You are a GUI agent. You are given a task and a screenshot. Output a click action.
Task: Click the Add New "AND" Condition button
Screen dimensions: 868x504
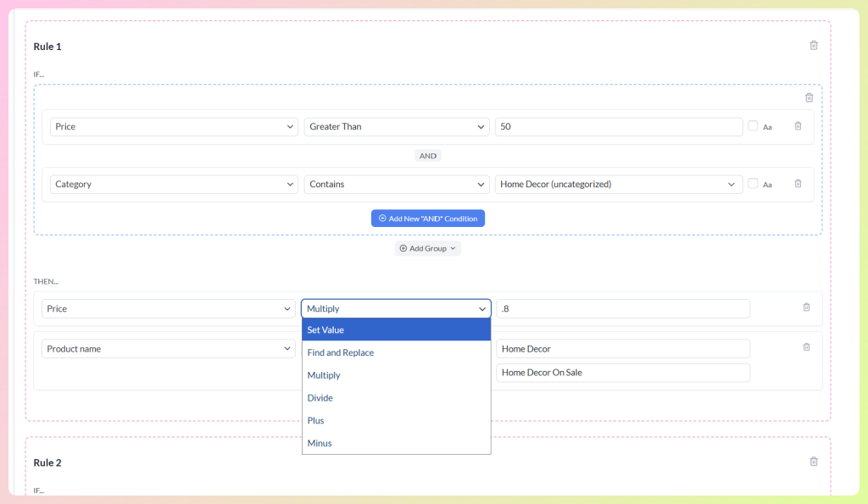428,218
